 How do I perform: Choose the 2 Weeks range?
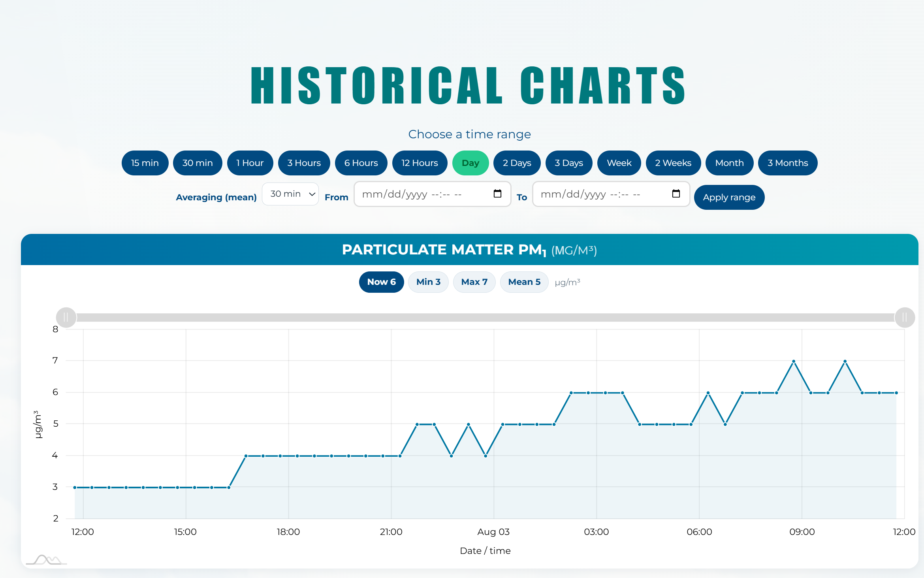(673, 163)
